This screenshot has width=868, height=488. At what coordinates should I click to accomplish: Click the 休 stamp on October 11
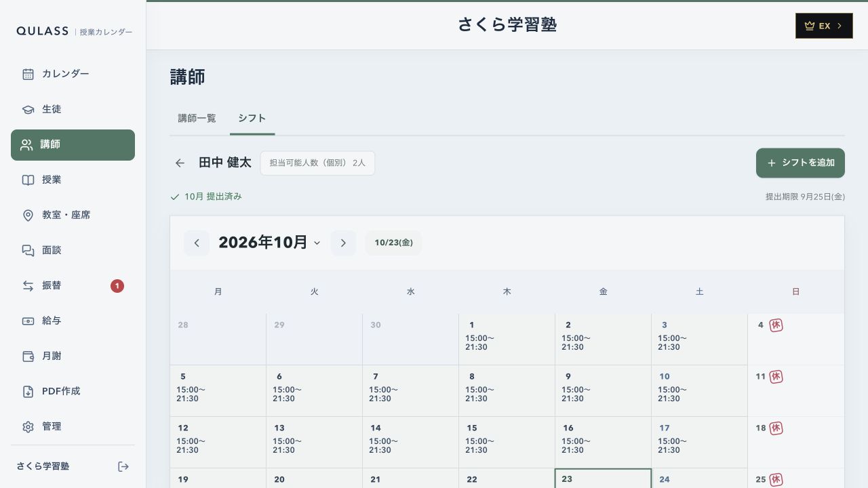pyautogui.click(x=776, y=377)
